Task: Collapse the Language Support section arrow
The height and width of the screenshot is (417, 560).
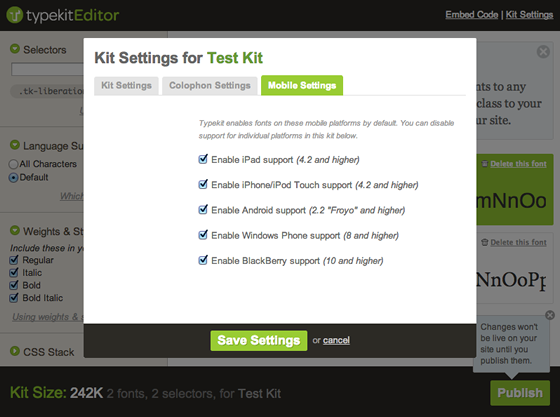Action: (x=15, y=145)
